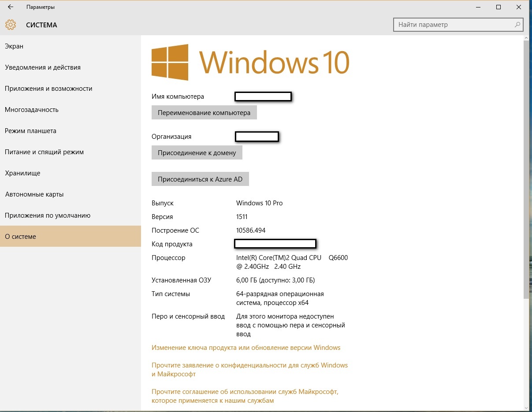Image resolution: width=532 pixels, height=412 pixels.
Task: Click inside 'Найти параметр' search field
Action: (x=453, y=25)
